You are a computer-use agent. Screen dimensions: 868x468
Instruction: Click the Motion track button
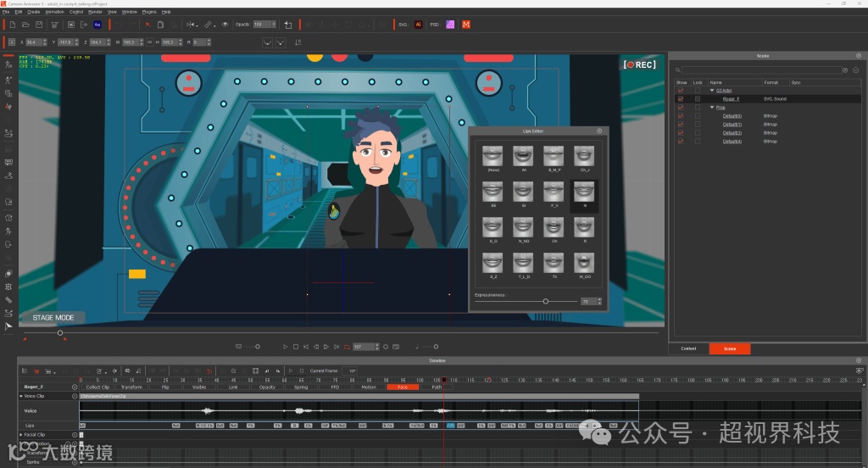pos(369,387)
